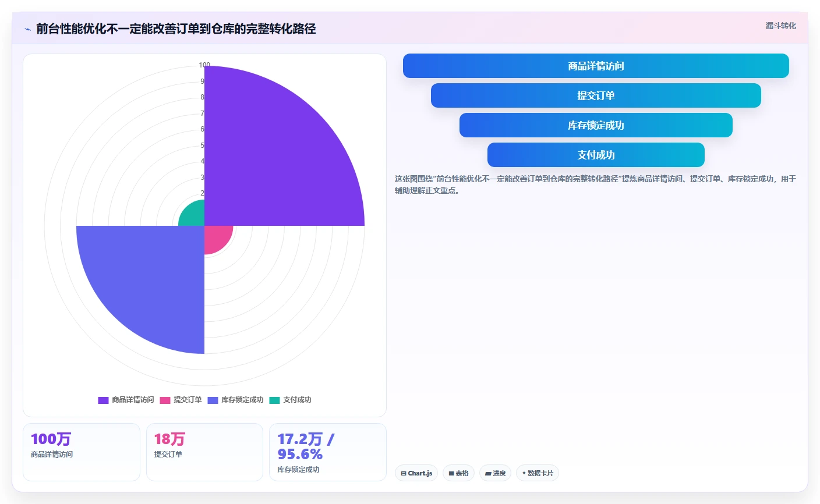Viewport: 820px width, 504px height.
Task: Click the 漏斗转化 tag in the header
Action: [780, 26]
